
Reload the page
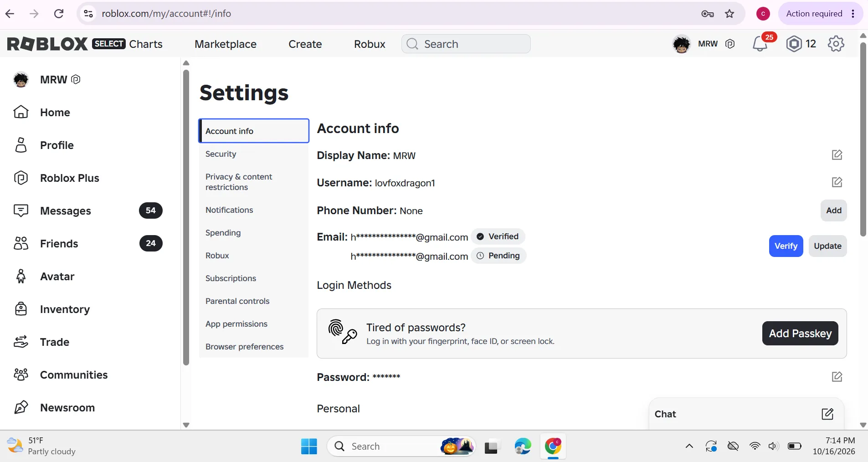59,14
